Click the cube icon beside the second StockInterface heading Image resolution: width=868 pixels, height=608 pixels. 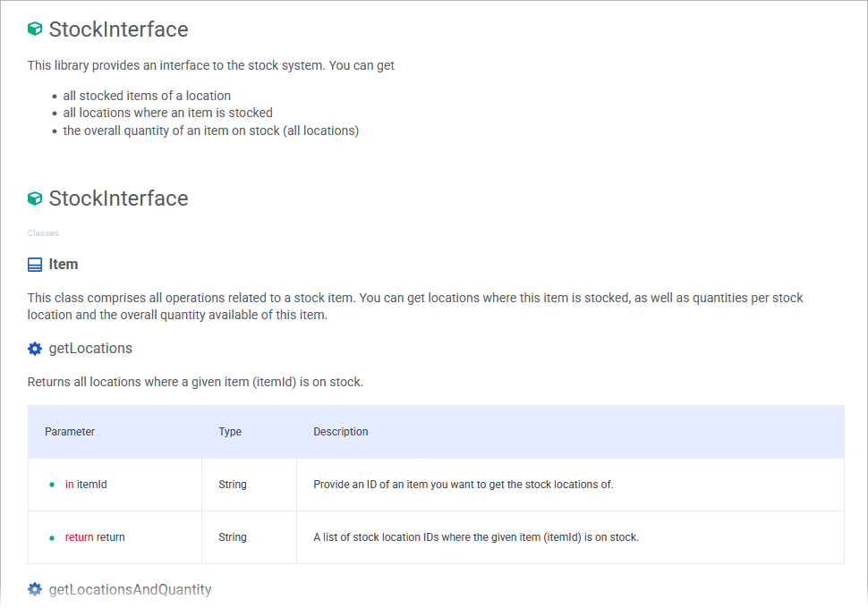click(x=35, y=198)
